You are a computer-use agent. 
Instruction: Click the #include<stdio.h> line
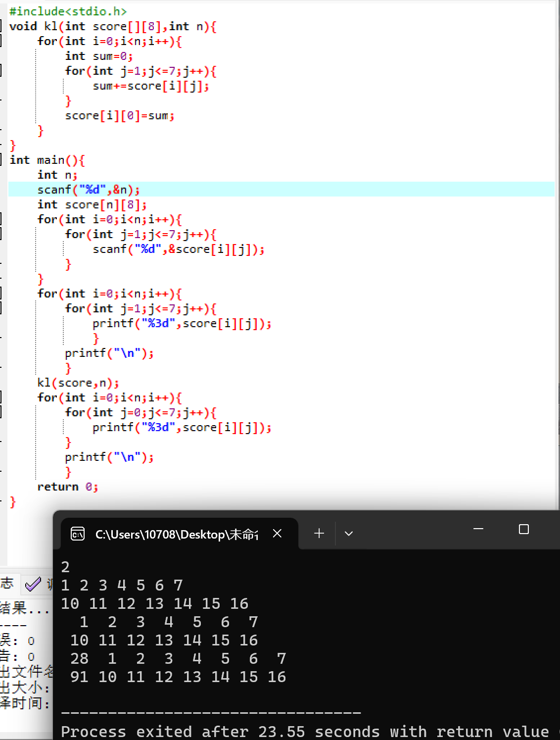tap(68, 11)
